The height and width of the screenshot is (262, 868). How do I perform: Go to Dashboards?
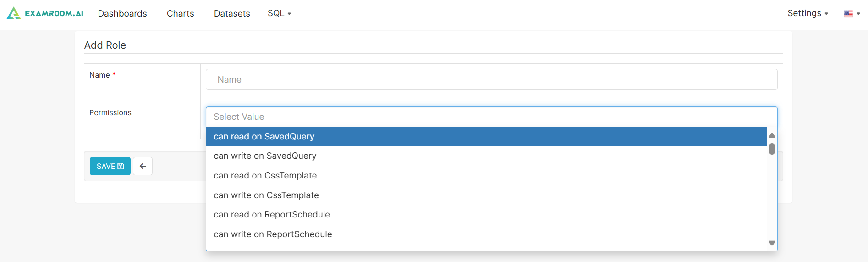click(122, 13)
